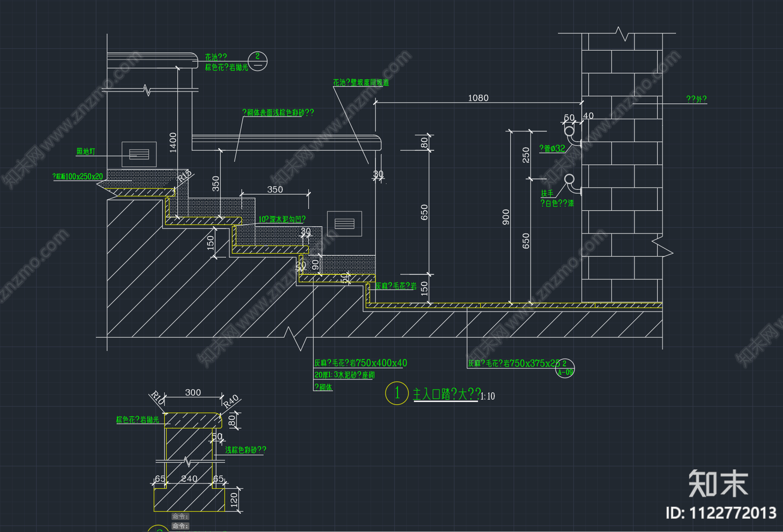
Task: Click the ?白色??漆 paint note
Action: pyautogui.click(x=557, y=203)
